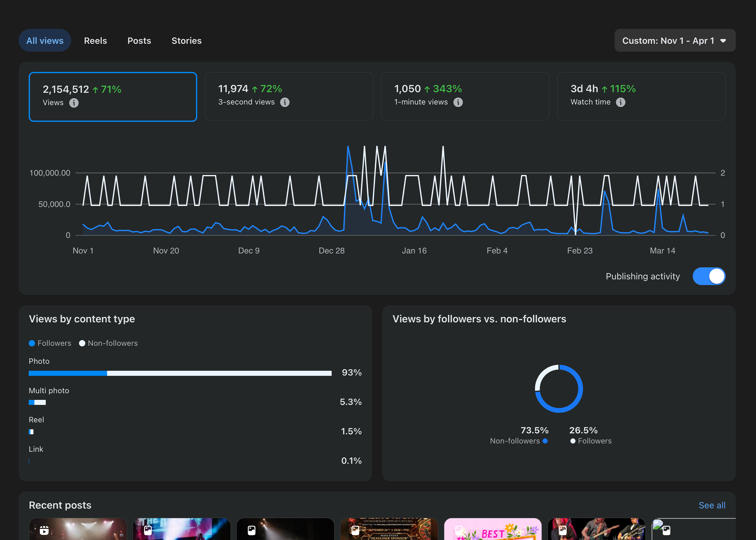This screenshot has width=756, height=540.
Task: Click the 1-minute views info icon
Action: tap(458, 102)
